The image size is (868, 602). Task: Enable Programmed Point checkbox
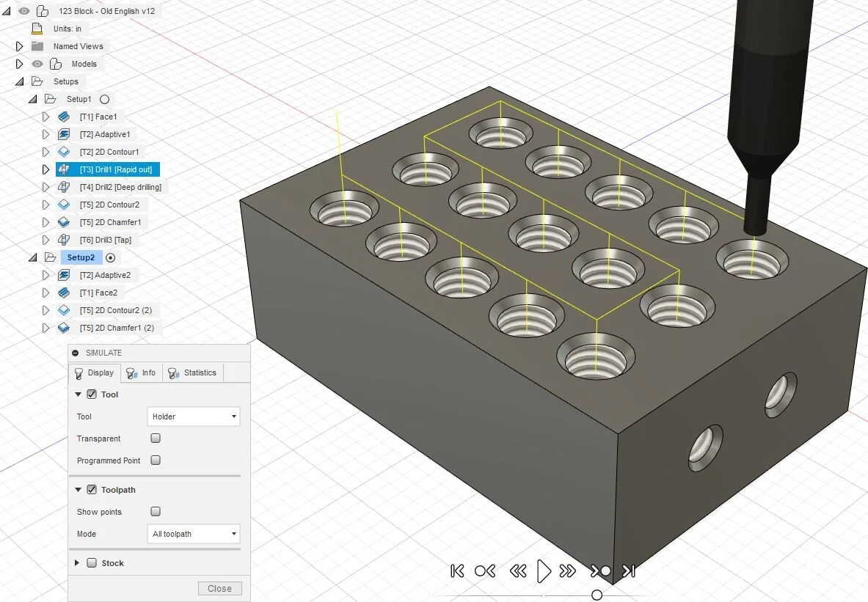pyautogui.click(x=156, y=460)
